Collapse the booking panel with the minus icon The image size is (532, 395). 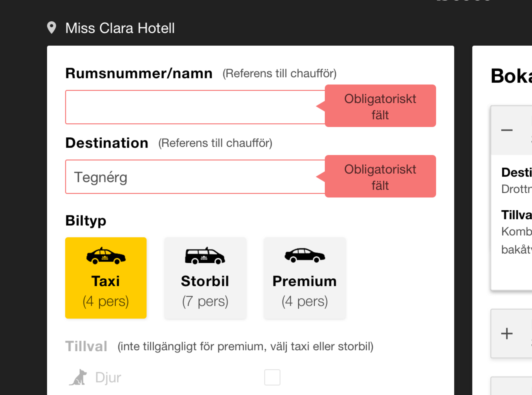tap(507, 130)
